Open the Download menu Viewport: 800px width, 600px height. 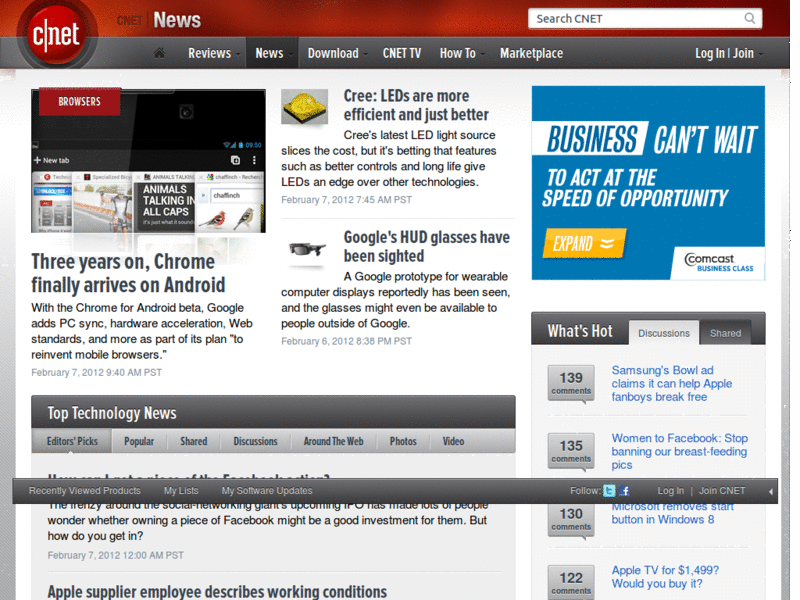pyautogui.click(x=337, y=53)
